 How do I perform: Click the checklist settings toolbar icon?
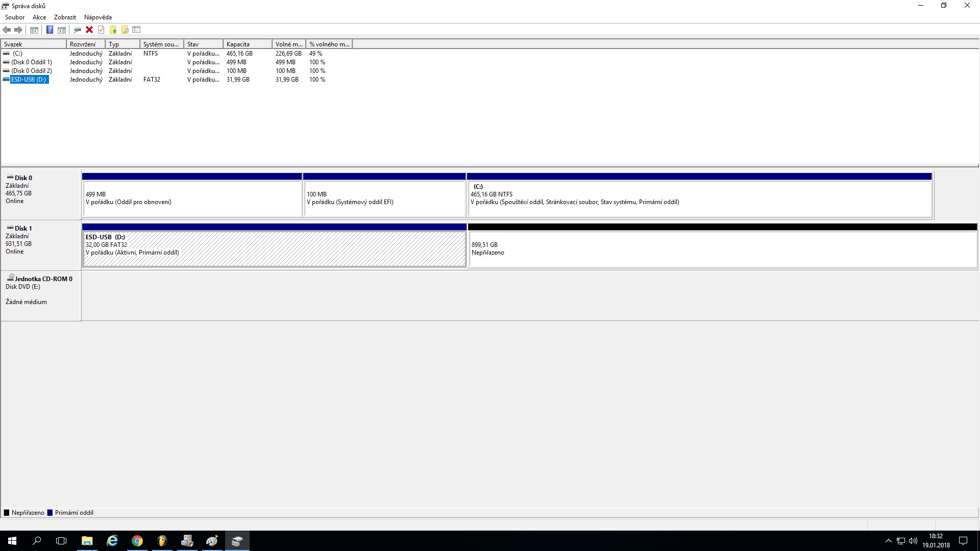tap(136, 30)
